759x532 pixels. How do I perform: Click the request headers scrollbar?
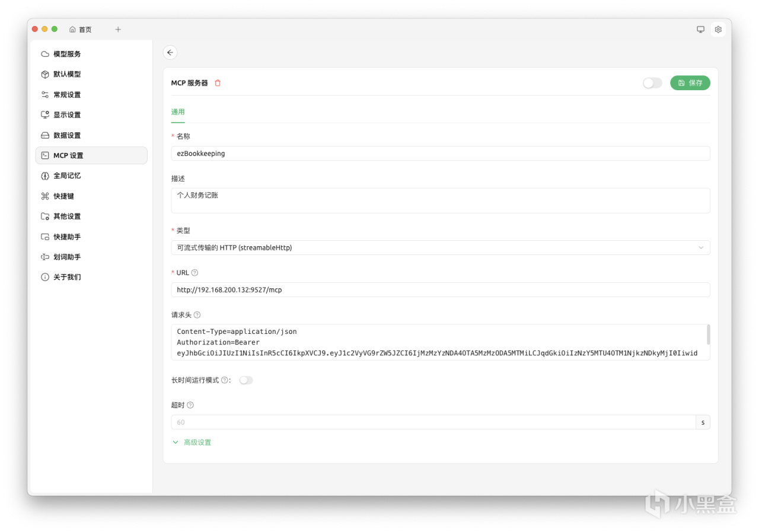[708, 335]
